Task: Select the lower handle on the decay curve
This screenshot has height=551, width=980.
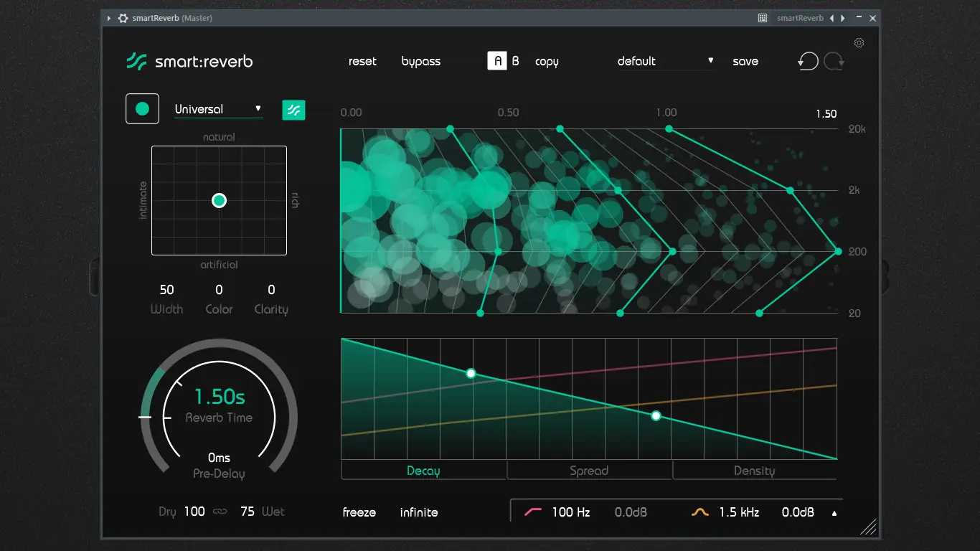Action: 656,415
